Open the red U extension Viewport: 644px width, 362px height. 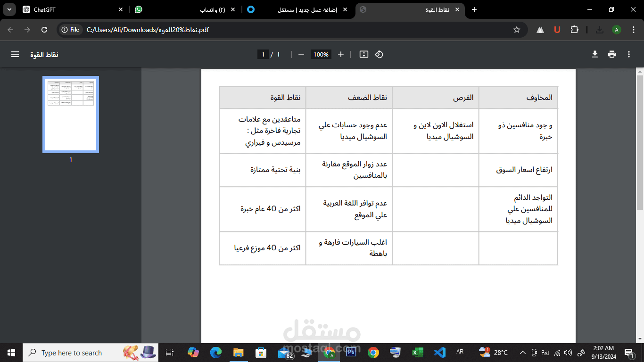coord(557,30)
